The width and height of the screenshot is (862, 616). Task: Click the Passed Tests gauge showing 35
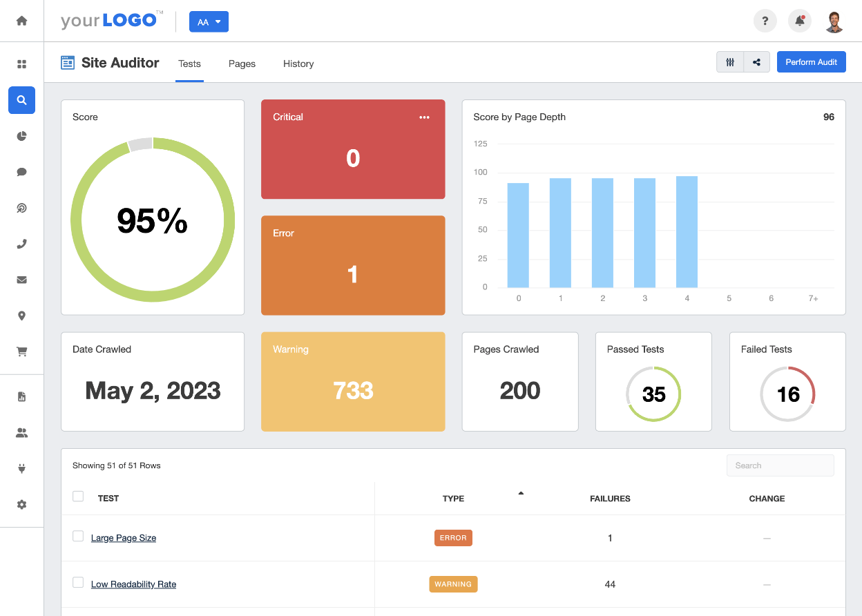[x=653, y=394]
